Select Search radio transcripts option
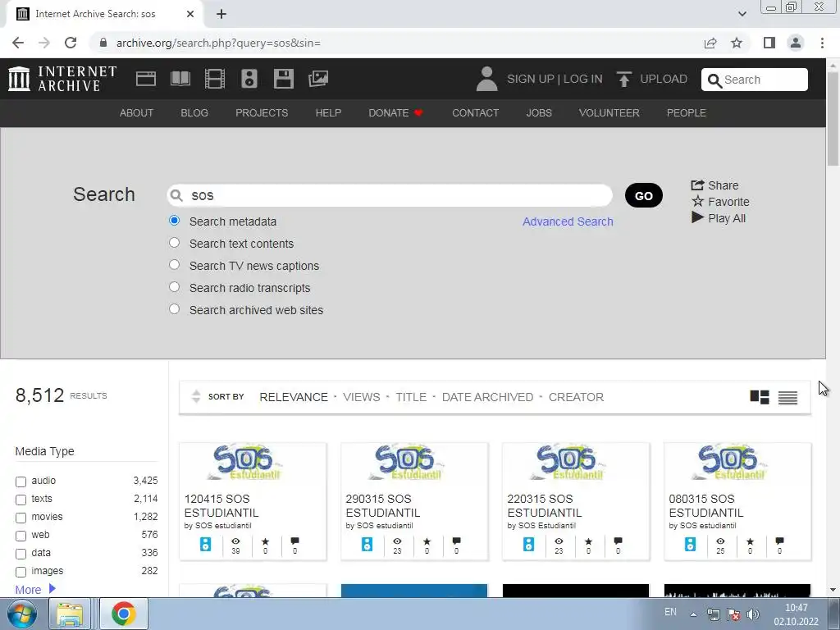The image size is (840, 630). tap(174, 286)
